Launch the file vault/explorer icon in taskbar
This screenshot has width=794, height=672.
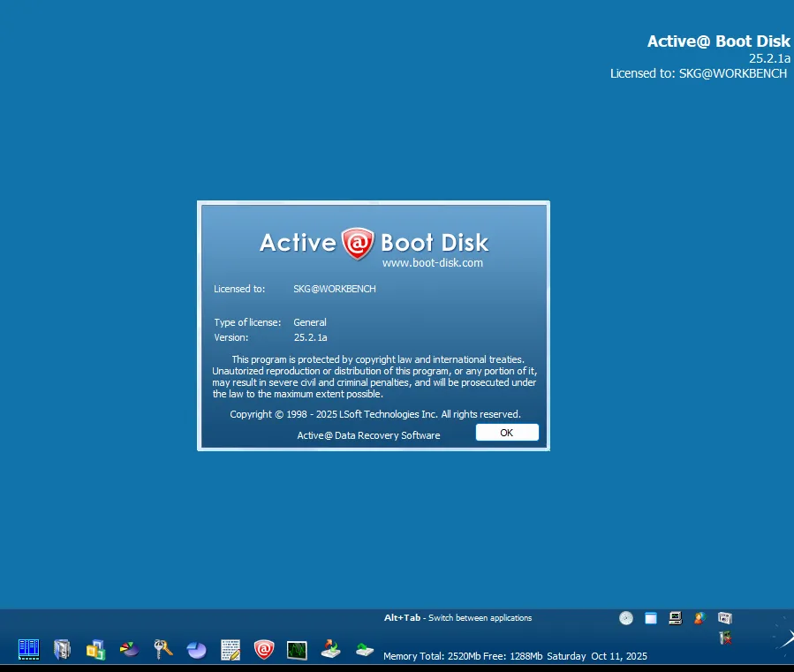[x=63, y=649]
